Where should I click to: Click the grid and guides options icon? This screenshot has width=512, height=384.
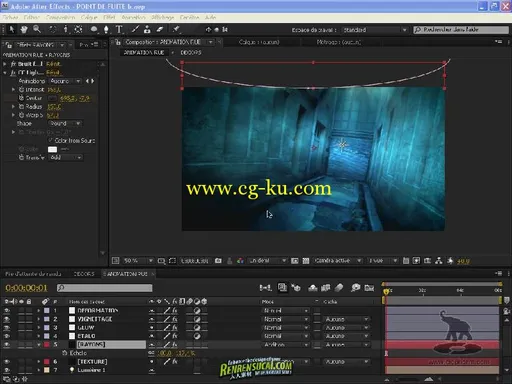(x=161, y=261)
